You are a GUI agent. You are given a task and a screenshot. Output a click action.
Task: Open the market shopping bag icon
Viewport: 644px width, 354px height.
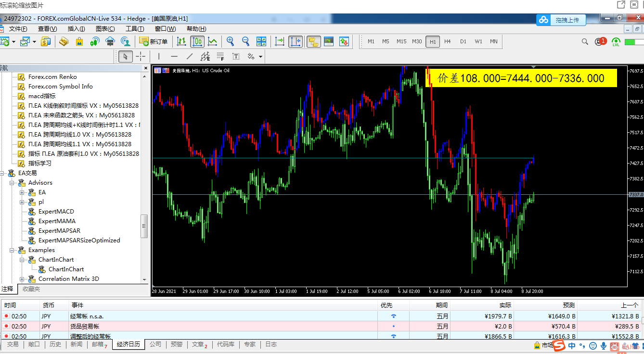(x=79, y=41)
